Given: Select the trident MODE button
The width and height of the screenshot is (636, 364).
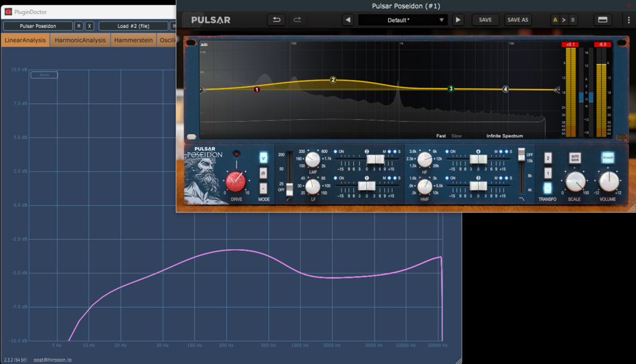Looking at the screenshot, I should point(263,157).
